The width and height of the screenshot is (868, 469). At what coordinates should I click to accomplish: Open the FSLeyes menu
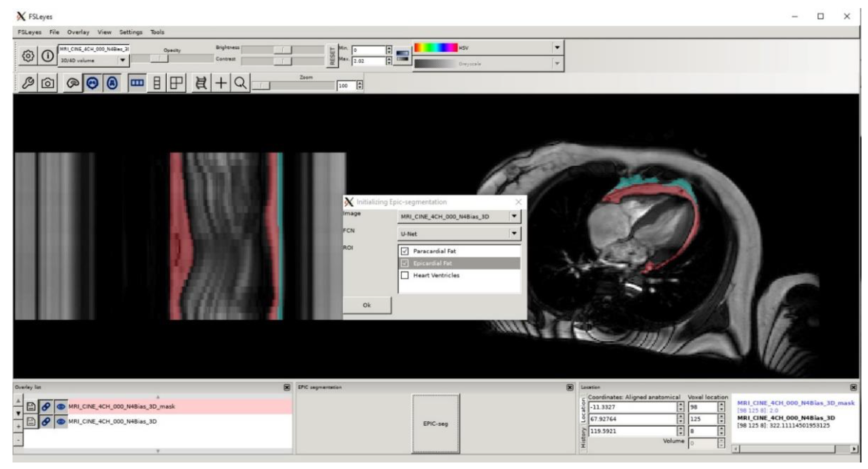(x=30, y=32)
